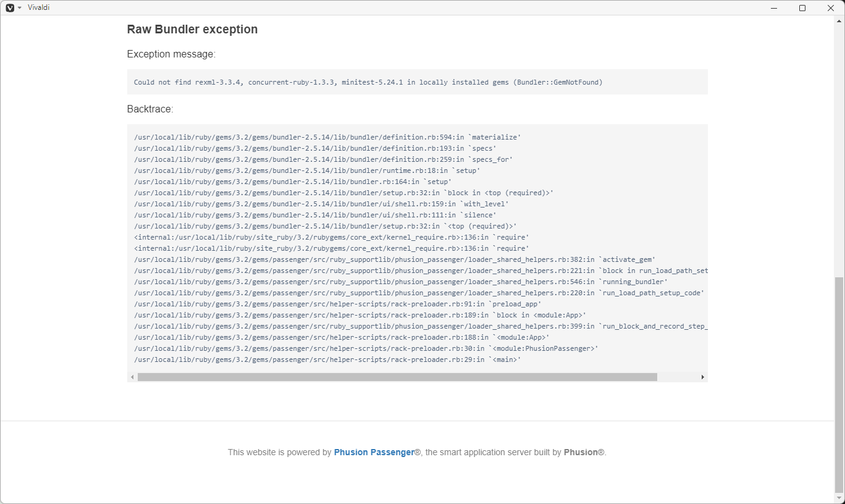The height and width of the screenshot is (504, 845).
Task: Maximize the Vivaldi window
Action: (x=802, y=7)
